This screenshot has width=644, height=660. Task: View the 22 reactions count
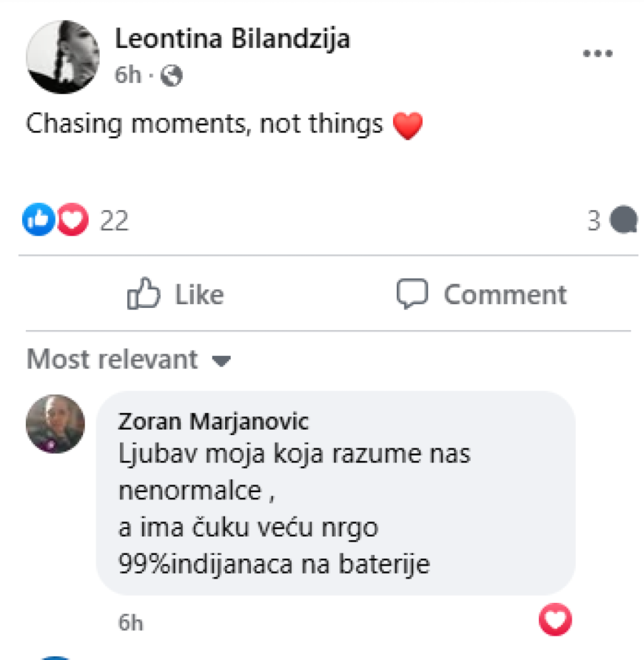click(x=114, y=221)
